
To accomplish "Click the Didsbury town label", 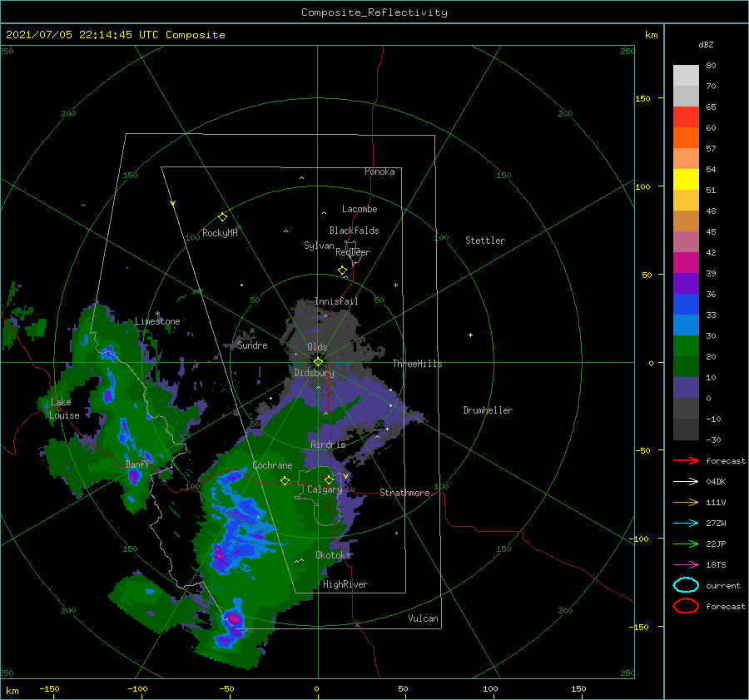I will pos(315,373).
